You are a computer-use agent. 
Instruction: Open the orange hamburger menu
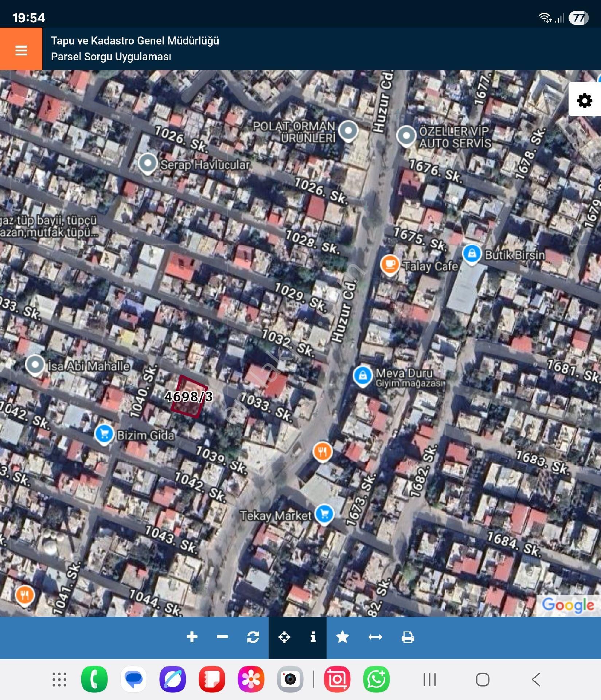click(21, 50)
